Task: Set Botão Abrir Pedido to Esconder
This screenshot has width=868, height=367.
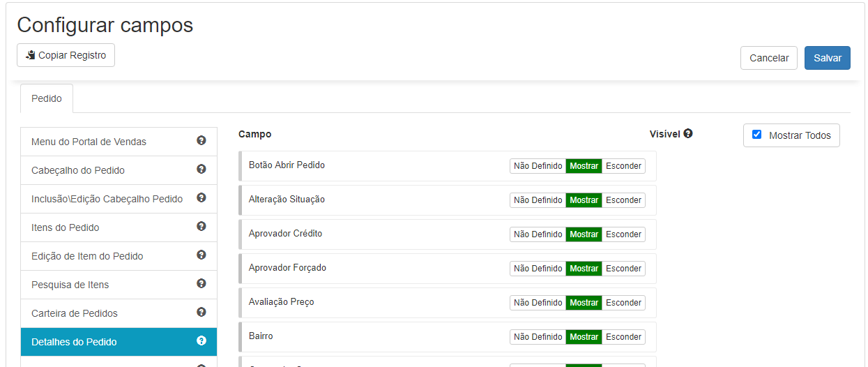Action: click(x=623, y=166)
